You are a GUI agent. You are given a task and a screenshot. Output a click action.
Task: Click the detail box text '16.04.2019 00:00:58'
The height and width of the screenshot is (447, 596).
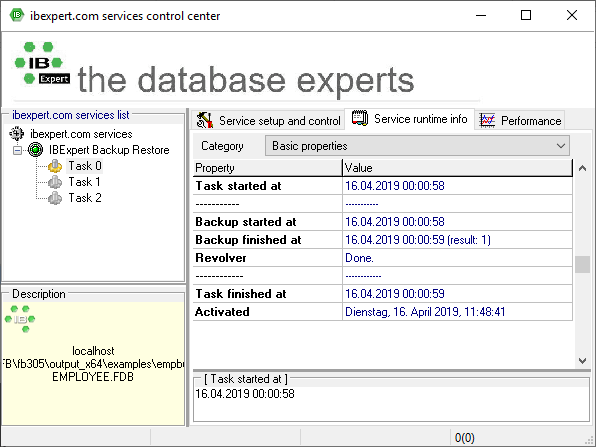[x=245, y=394]
